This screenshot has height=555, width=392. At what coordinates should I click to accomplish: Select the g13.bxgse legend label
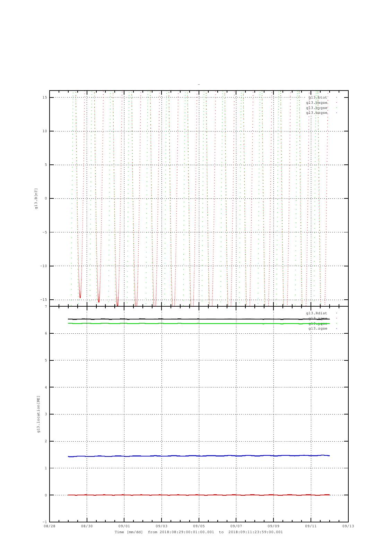click(316, 103)
